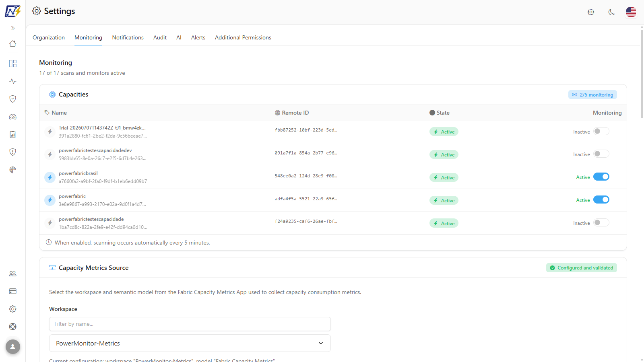Click the workspace Filter by name field

pyautogui.click(x=190, y=324)
